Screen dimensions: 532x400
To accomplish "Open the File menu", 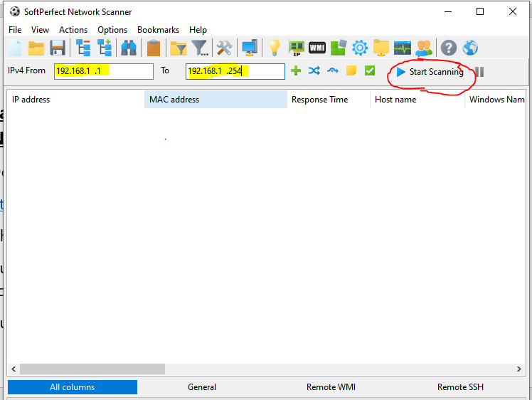I will click(15, 30).
